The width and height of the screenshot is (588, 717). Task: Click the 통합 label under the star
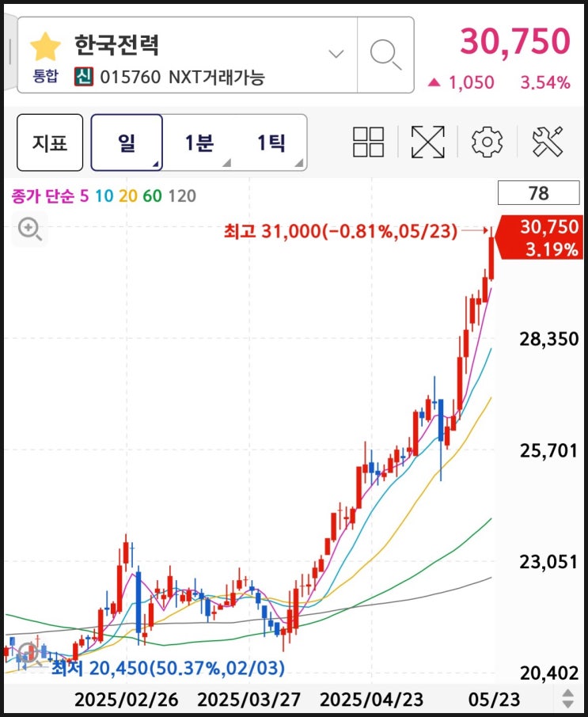pyautogui.click(x=45, y=76)
